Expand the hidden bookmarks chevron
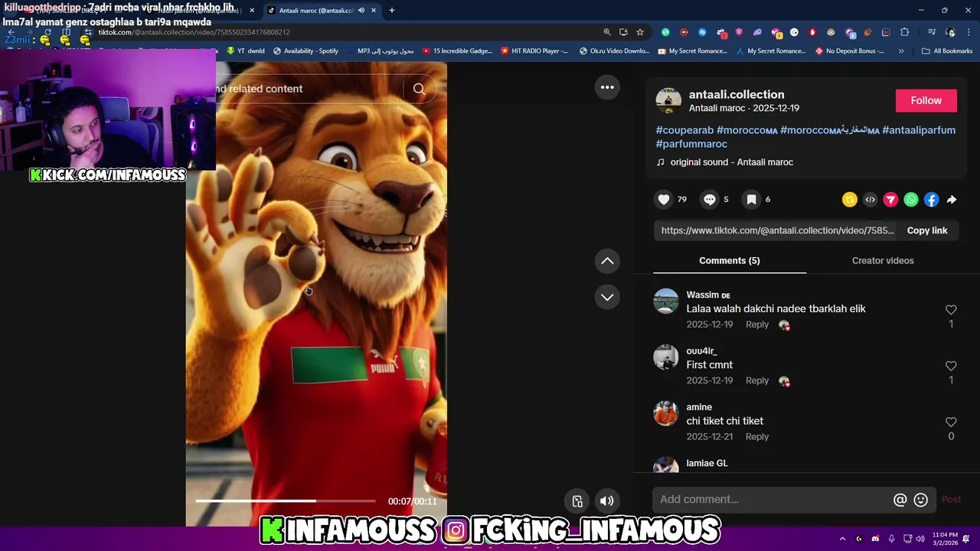The image size is (980, 551). (x=901, y=51)
